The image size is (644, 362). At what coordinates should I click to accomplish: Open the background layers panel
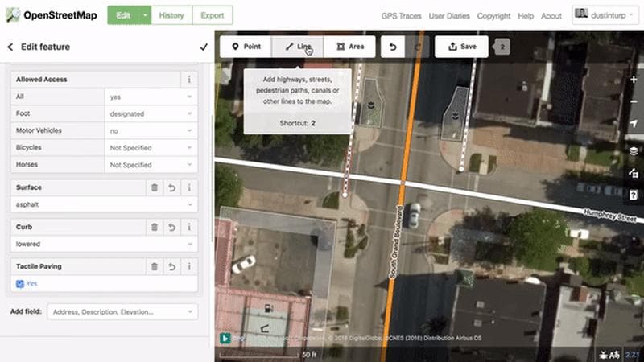634,150
